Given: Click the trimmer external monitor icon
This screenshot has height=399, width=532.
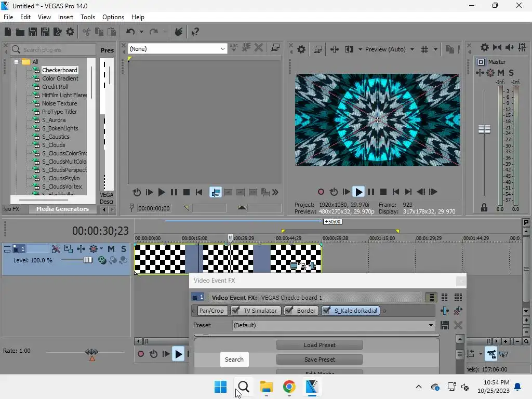Looking at the screenshot, I should coord(275,47).
